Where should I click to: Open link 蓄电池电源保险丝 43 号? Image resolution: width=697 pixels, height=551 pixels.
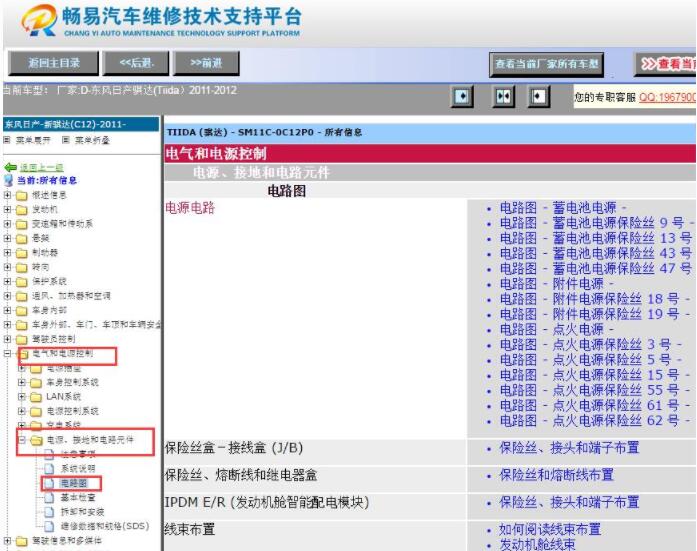[x=596, y=253]
